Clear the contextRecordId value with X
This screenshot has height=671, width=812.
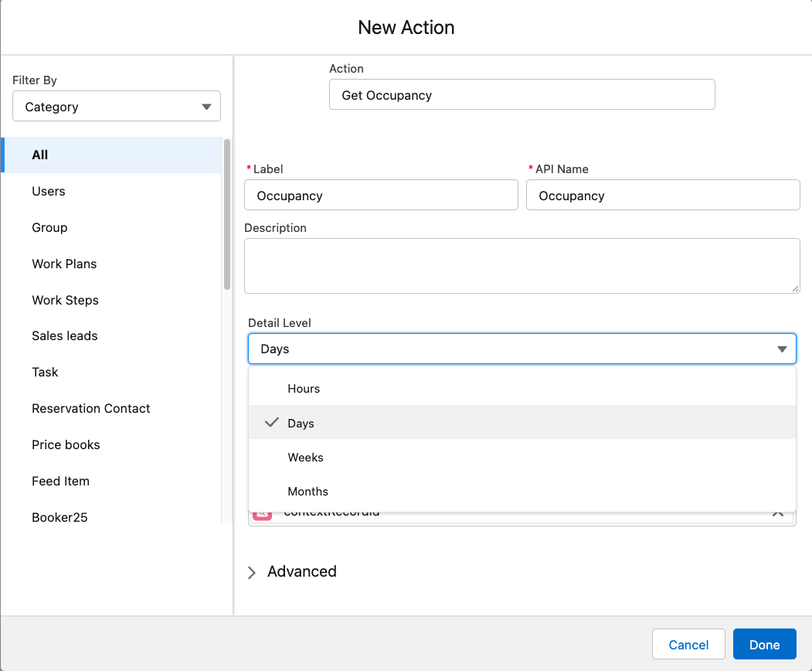tap(778, 515)
